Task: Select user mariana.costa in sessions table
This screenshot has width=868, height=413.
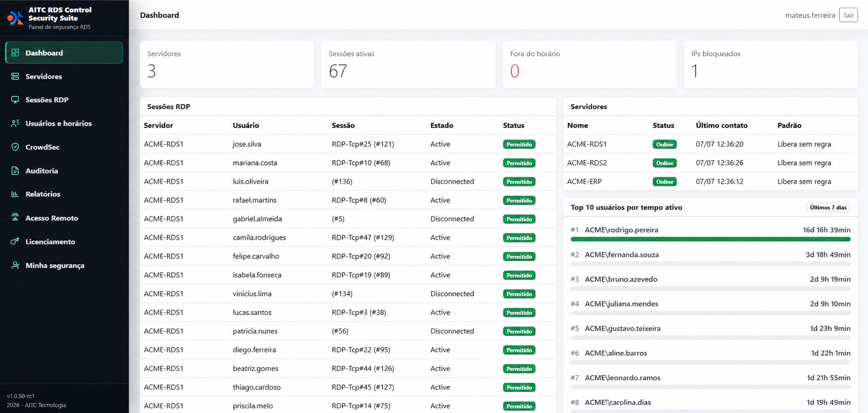Action: (255, 163)
